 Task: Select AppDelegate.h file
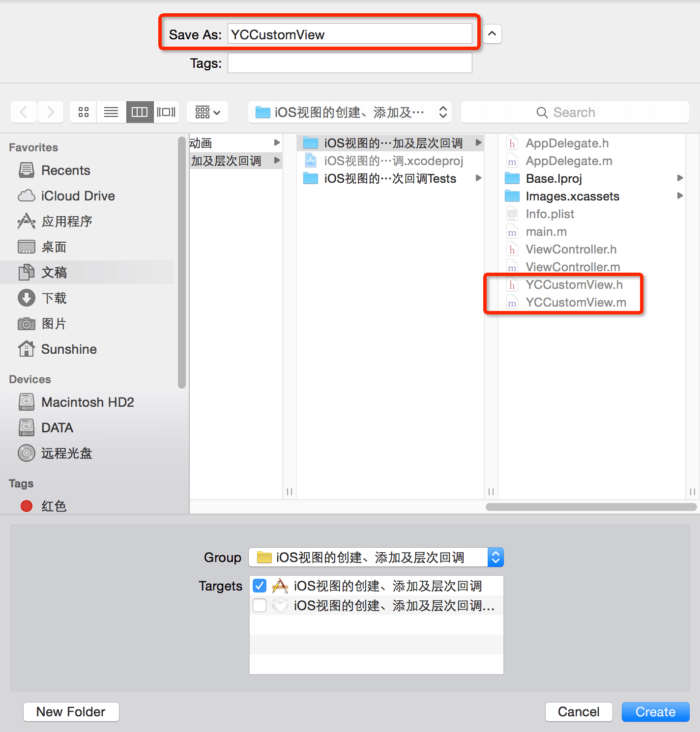592,143
